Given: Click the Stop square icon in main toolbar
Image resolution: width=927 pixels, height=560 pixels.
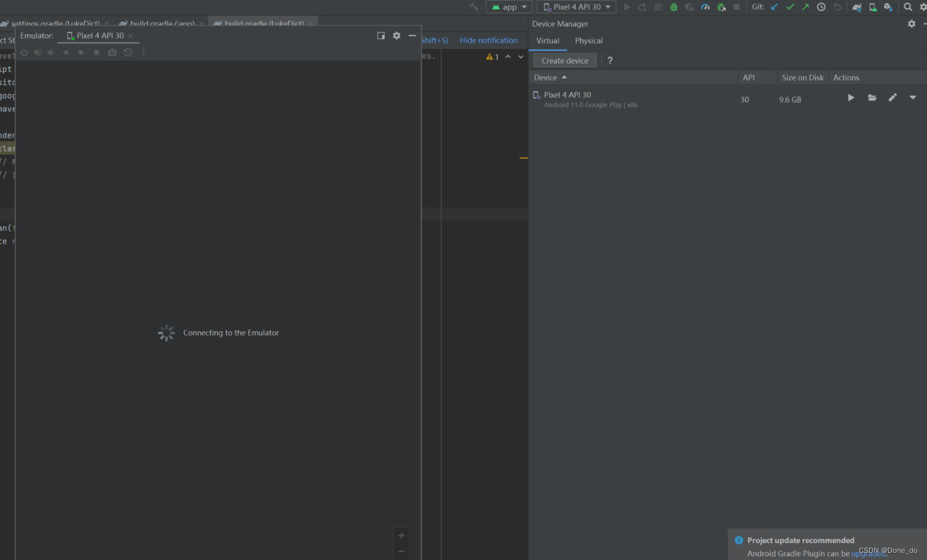Looking at the screenshot, I should point(736,7).
